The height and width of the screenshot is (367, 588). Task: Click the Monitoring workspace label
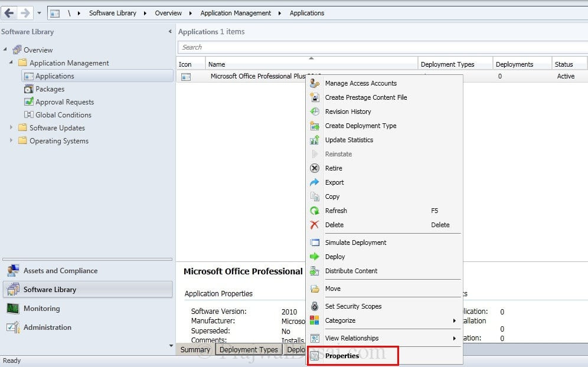click(x=42, y=309)
